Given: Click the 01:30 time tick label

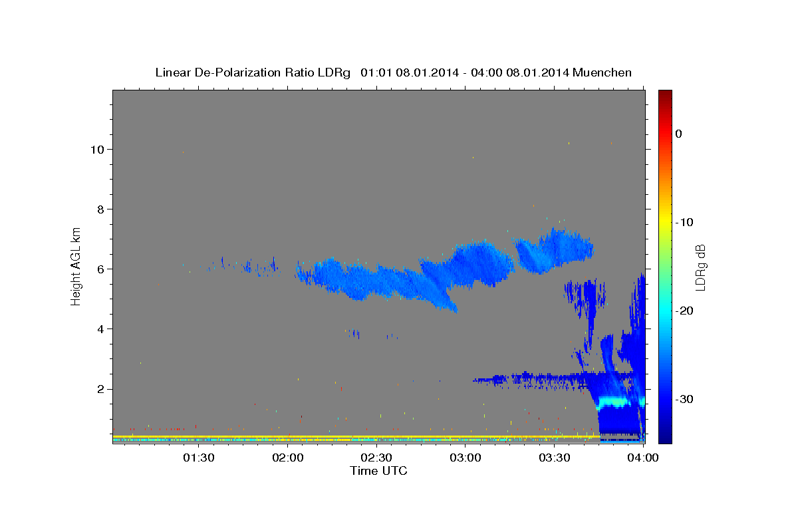Looking at the screenshot, I should [x=198, y=458].
